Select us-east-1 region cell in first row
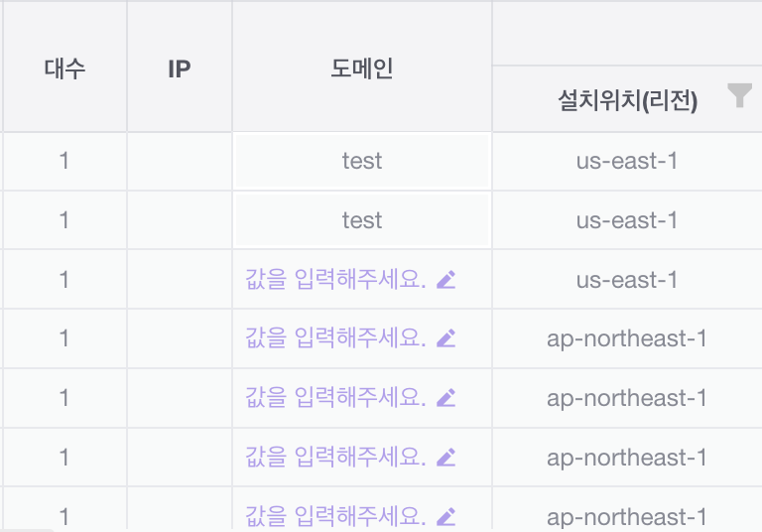Viewport: 762px width, 532px height. [x=627, y=161]
